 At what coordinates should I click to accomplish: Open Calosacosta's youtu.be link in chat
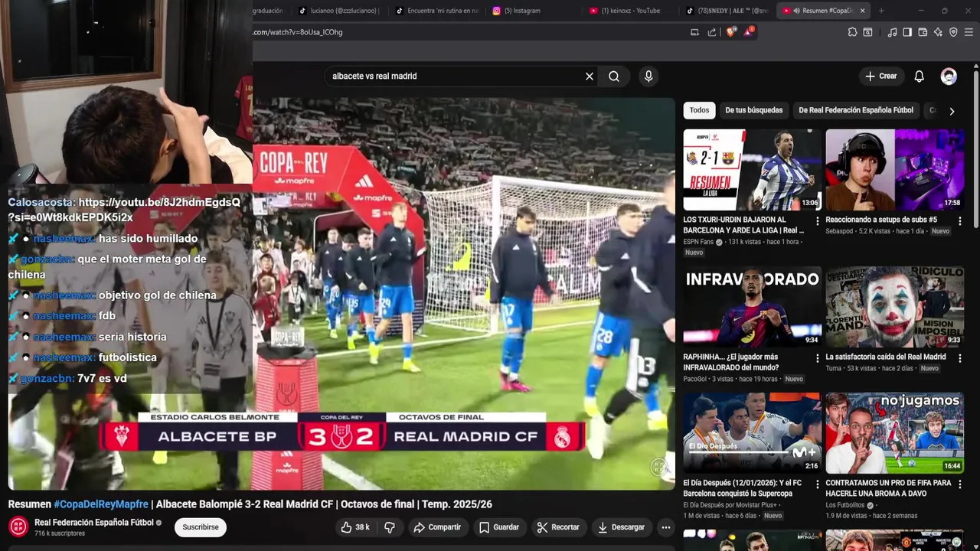coord(124,210)
